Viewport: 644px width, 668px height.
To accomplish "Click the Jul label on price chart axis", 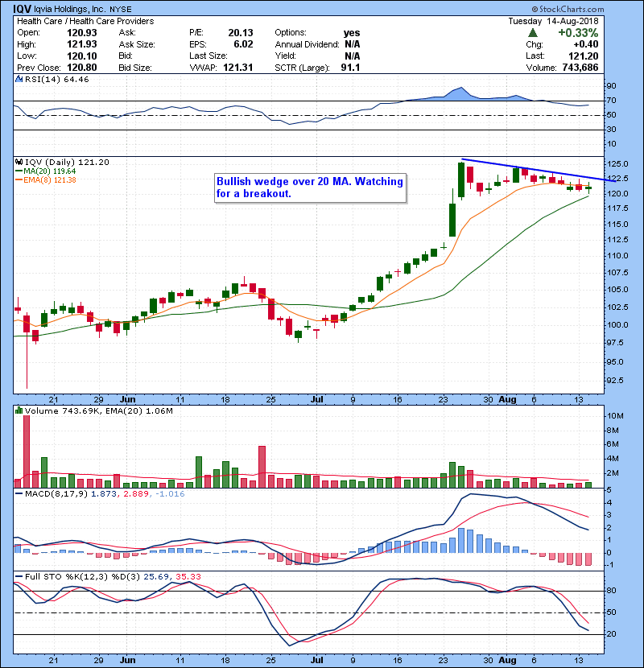I will 316,400.
